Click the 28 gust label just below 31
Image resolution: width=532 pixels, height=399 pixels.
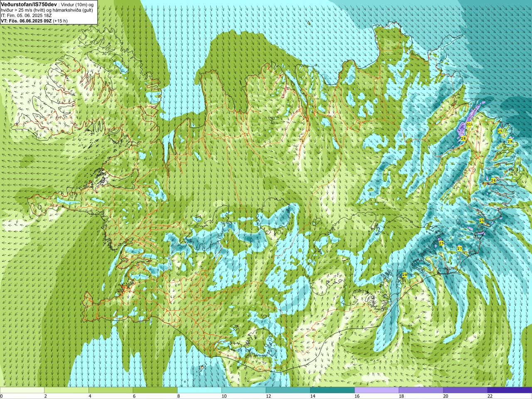463,138
